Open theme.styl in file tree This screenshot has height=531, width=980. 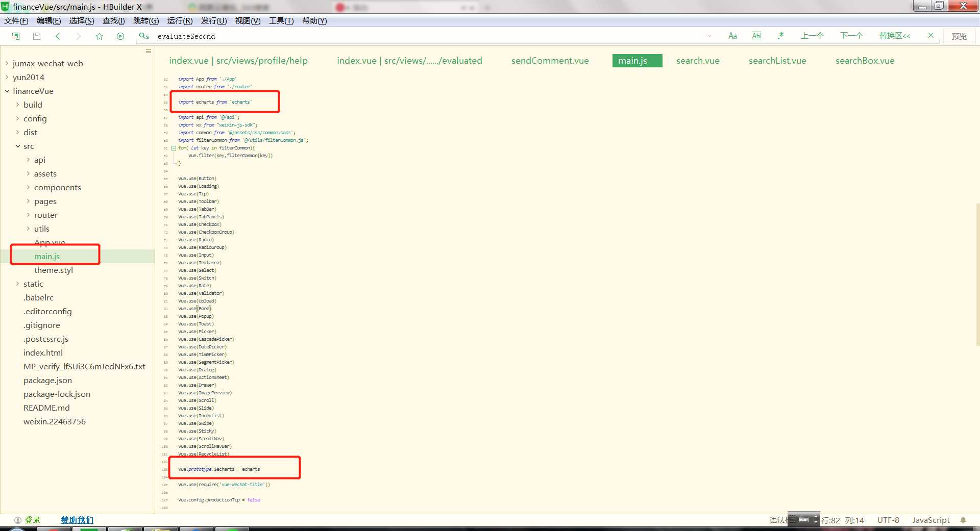(54, 270)
